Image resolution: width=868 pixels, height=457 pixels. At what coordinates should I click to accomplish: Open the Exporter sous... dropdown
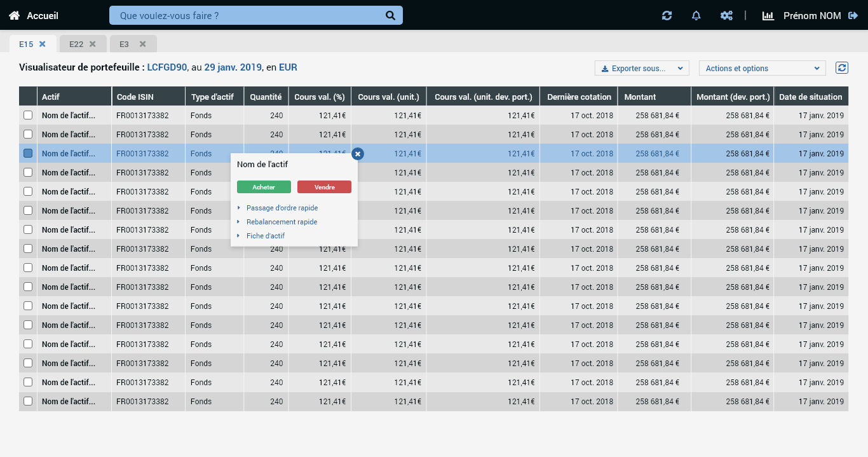[x=642, y=68]
